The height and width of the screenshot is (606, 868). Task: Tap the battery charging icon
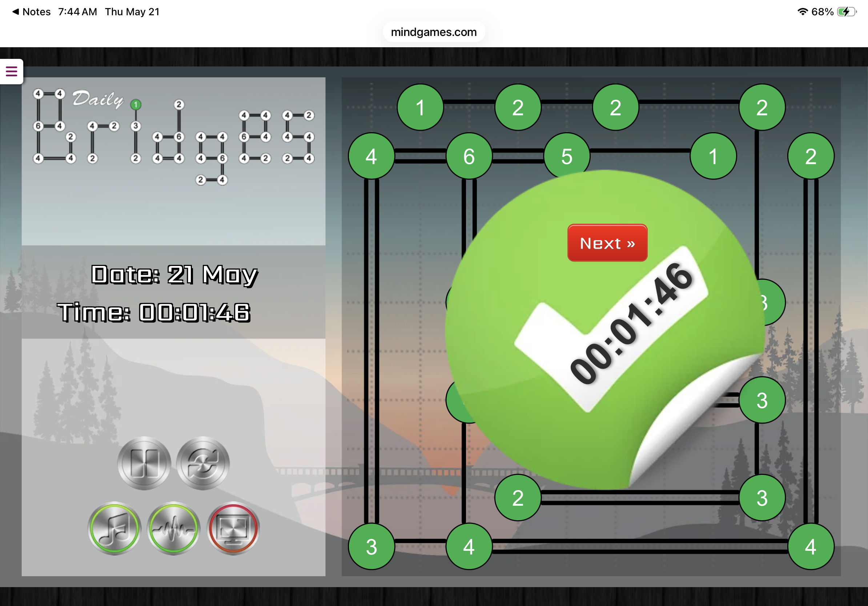847,12
